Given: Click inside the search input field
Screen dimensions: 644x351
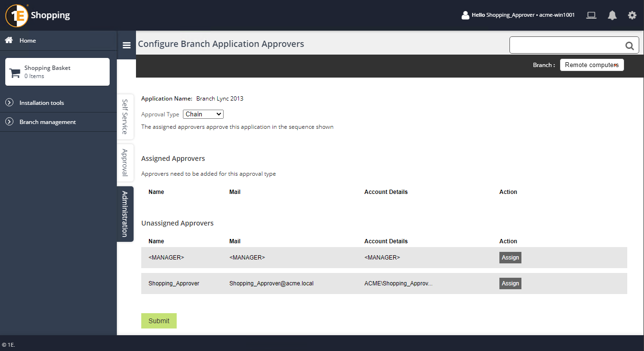Looking at the screenshot, I should point(566,45).
